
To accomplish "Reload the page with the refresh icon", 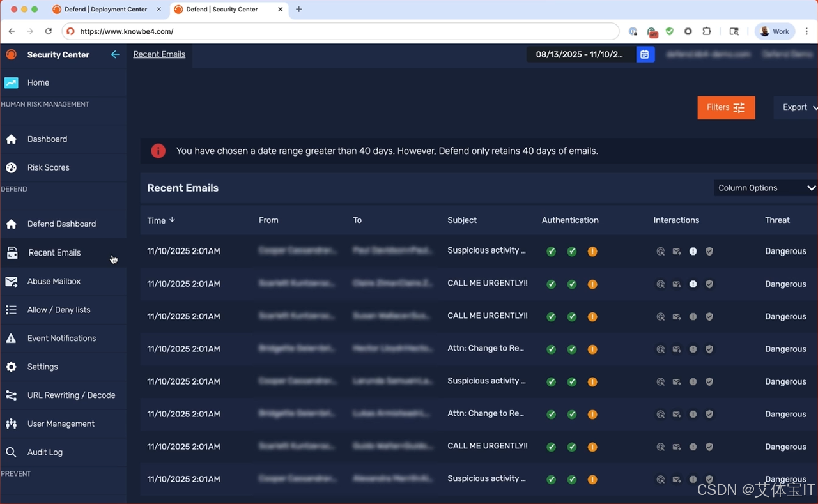I will tap(49, 31).
